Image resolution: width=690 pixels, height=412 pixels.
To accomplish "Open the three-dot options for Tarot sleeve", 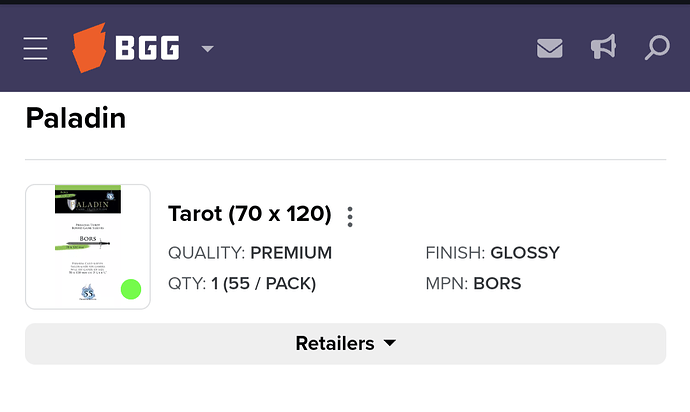I will (x=350, y=216).
